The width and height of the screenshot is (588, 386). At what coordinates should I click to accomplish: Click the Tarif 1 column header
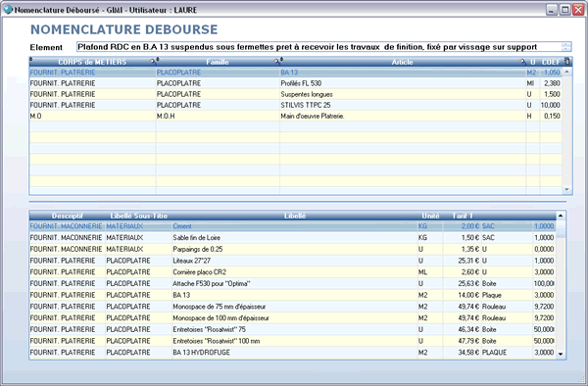point(462,216)
